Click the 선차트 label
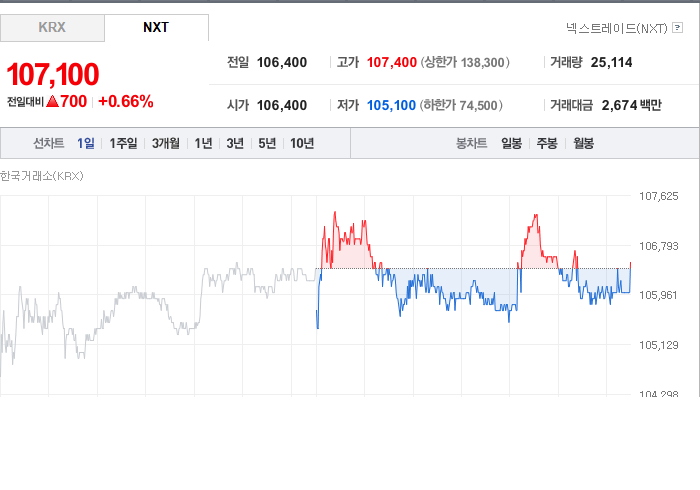 [49, 143]
